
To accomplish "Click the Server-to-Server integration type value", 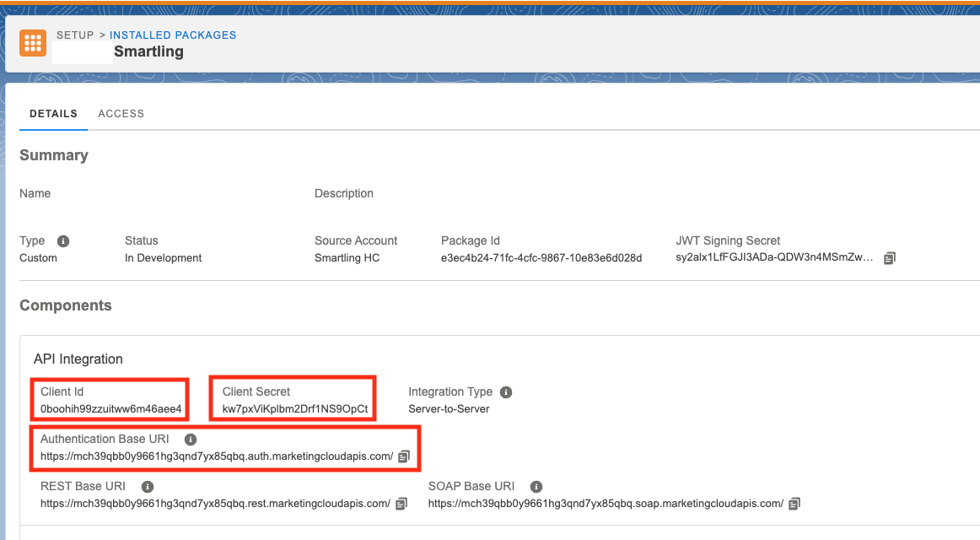I will [449, 408].
